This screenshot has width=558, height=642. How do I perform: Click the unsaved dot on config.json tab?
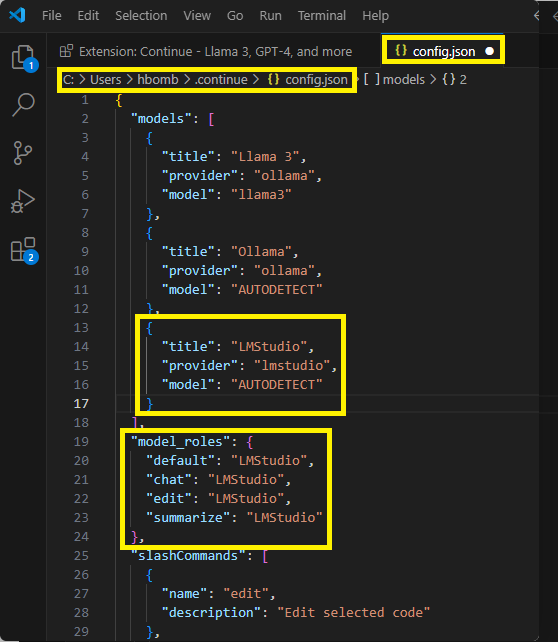click(x=489, y=51)
